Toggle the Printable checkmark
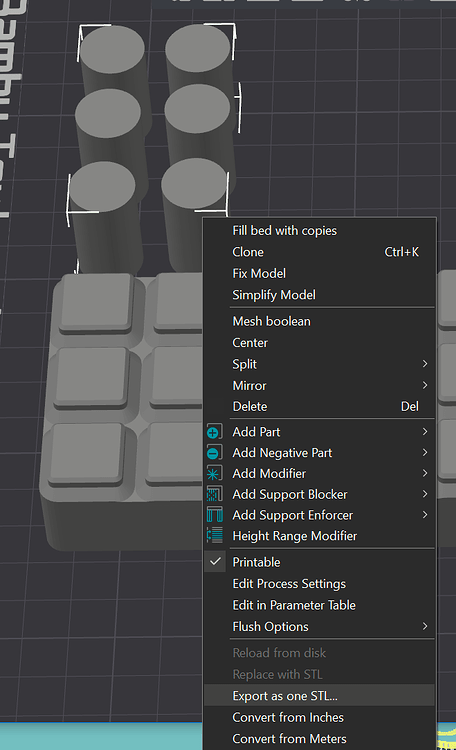The width and height of the screenshot is (456, 750). tap(215, 562)
